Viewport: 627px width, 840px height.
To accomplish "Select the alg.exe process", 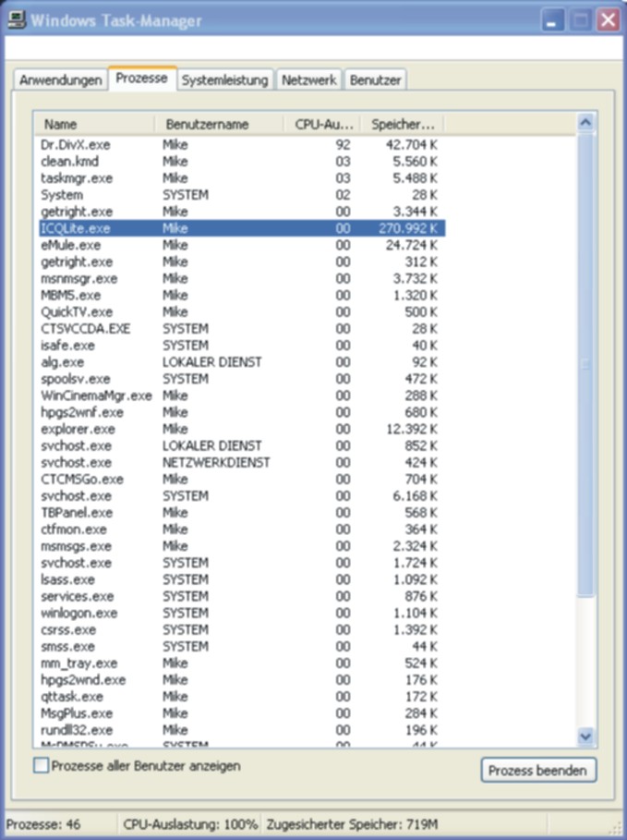I will pyautogui.click(x=242, y=362).
